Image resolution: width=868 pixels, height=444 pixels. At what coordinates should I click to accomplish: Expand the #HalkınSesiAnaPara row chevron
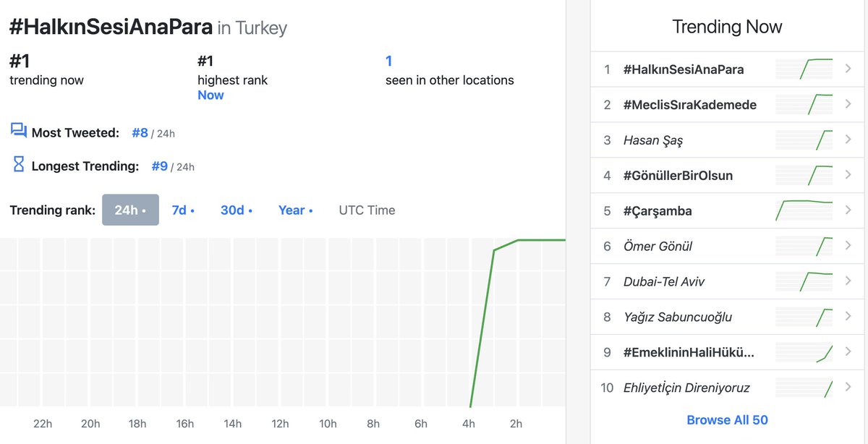pos(848,69)
